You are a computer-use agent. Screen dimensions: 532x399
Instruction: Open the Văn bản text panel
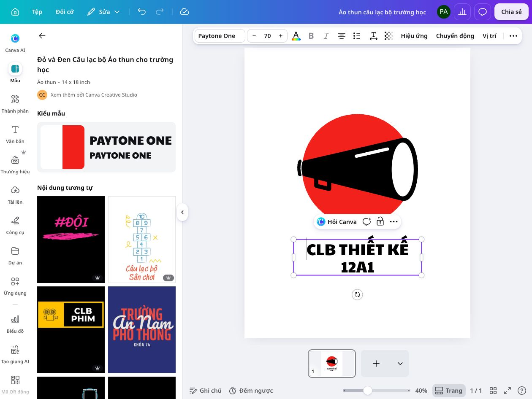coord(15,134)
